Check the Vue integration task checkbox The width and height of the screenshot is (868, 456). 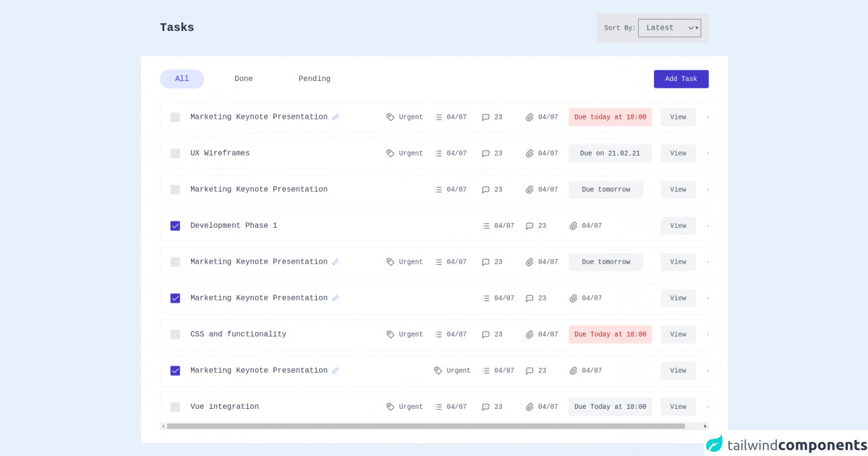point(175,406)
